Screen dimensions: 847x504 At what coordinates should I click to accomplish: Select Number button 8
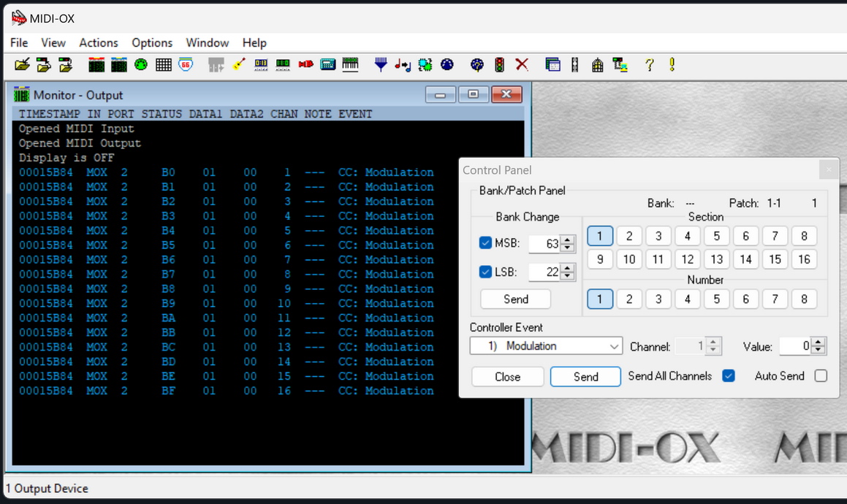click(x=805, y=299)
